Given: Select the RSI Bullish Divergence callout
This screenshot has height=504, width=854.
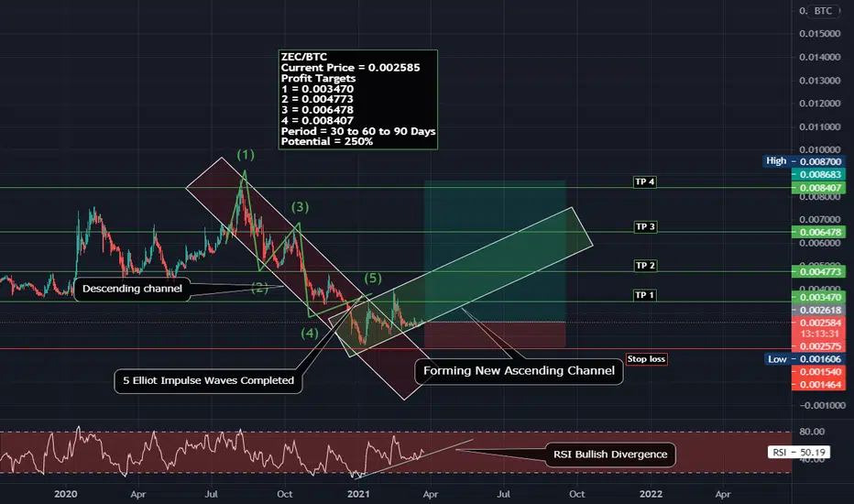Looking at the screenshot, I should 610,455.
